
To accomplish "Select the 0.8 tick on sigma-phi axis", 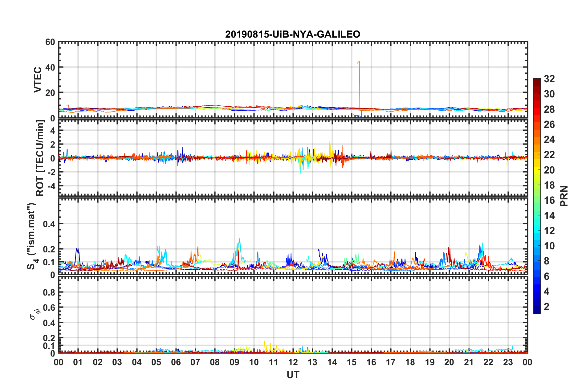I will tap(49, 292).
